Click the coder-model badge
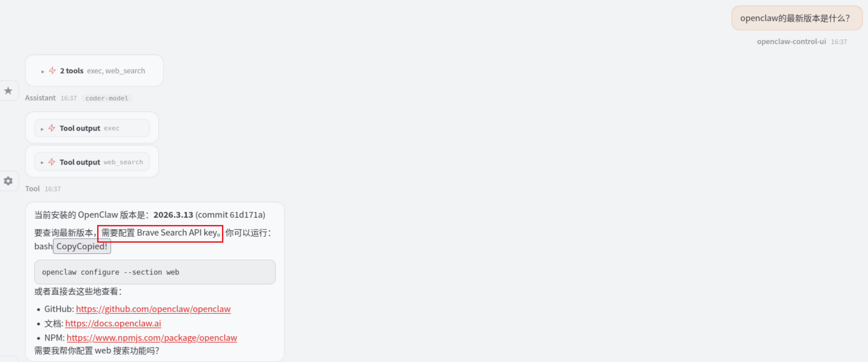 (107, 98)
